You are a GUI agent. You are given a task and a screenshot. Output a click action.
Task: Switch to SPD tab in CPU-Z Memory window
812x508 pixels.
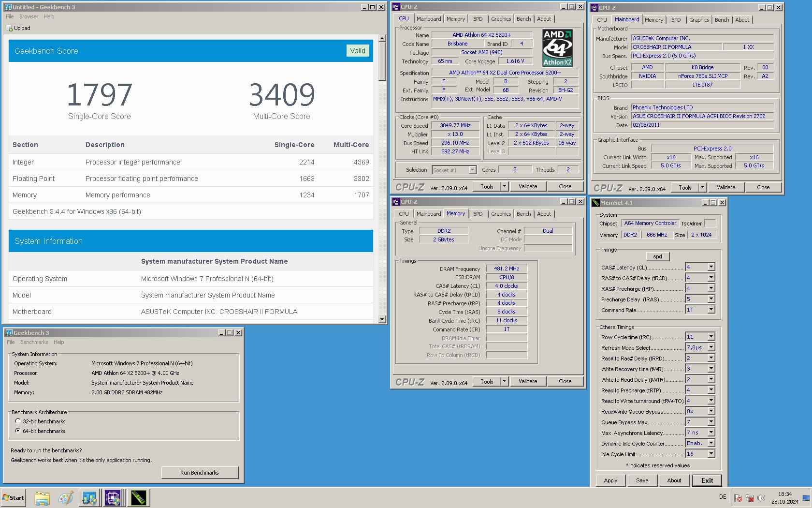point(478,214)
